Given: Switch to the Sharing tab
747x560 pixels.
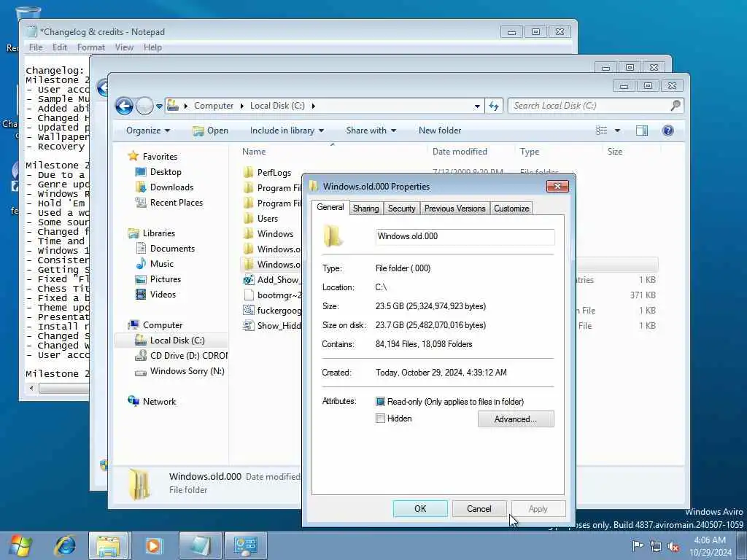Looking at the screenshot, I should tap(366, 209).
